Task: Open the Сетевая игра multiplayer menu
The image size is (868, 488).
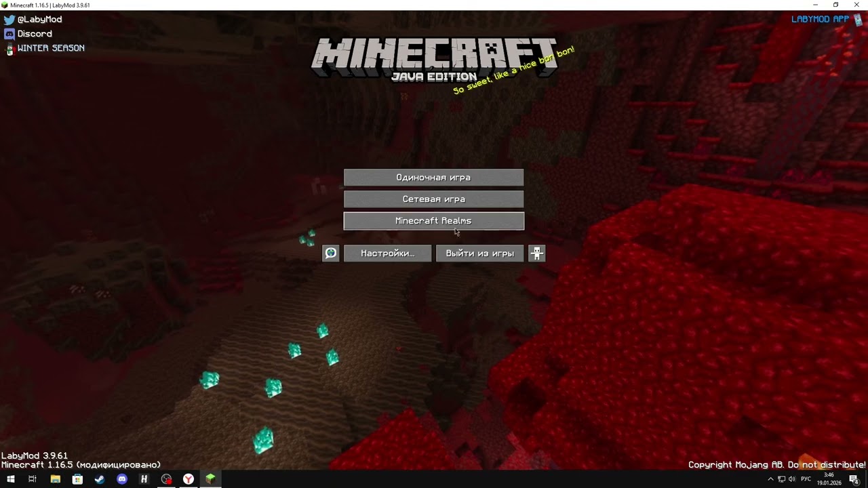Action: [x=433, y=199]
